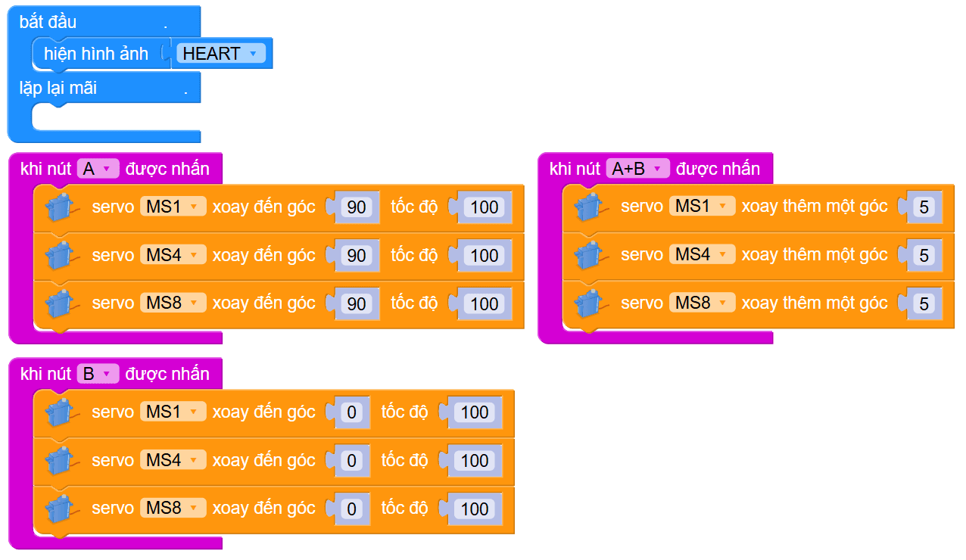The image size is (966, 560).
Task: Open the button B selector dropdown
Action: (x=98, y=374)
